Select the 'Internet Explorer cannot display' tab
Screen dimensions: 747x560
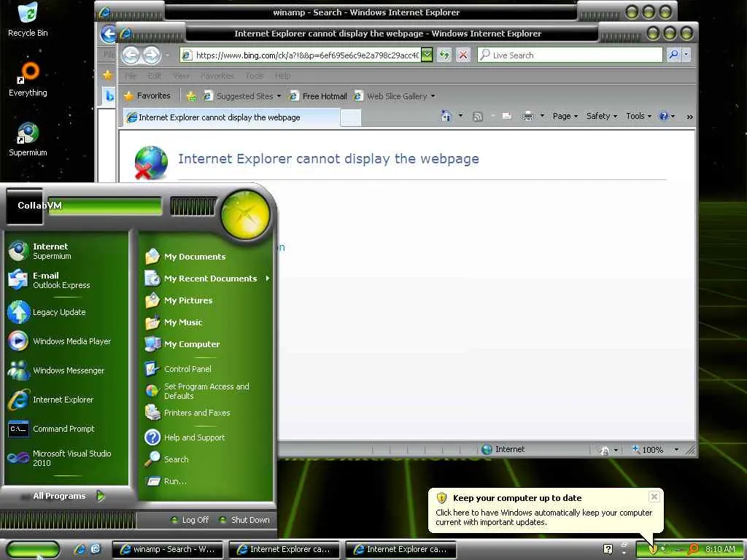231,117
